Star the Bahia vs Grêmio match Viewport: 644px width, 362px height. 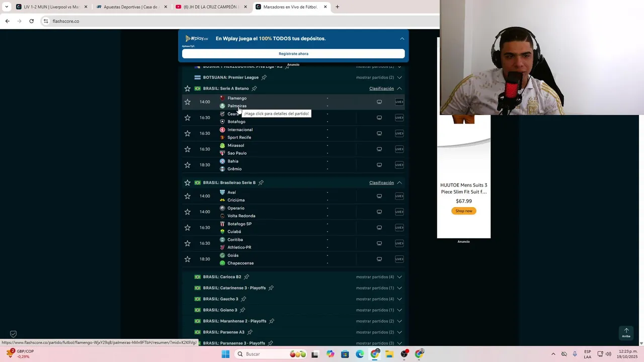[x=187, y=165]
